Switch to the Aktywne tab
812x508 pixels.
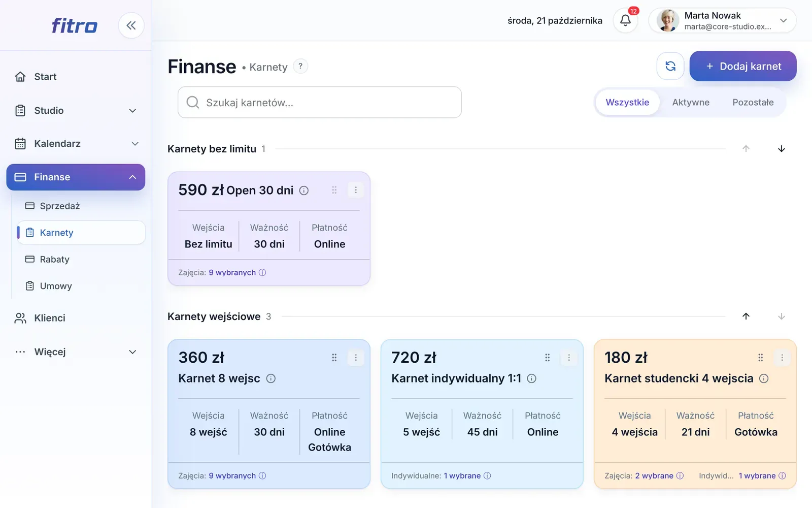pyautogui.click(x=691, y=103)
